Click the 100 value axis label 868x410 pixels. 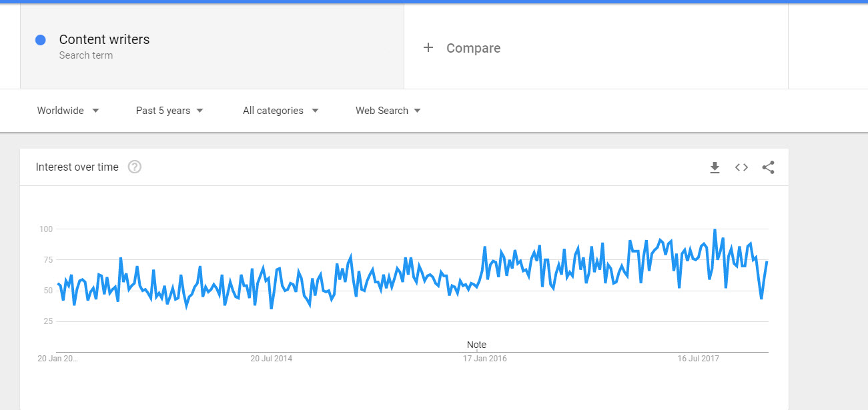45,229
